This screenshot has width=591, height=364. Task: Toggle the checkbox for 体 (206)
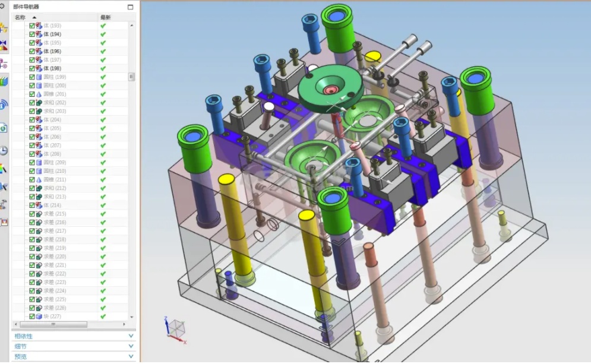tap(31, 137)
